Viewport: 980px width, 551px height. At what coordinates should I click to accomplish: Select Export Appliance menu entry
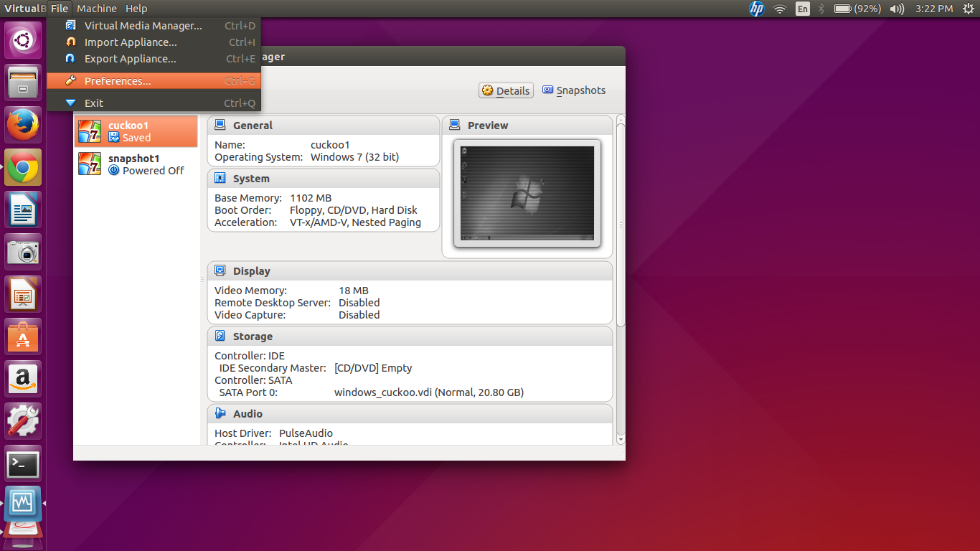(x=154, y=59)
